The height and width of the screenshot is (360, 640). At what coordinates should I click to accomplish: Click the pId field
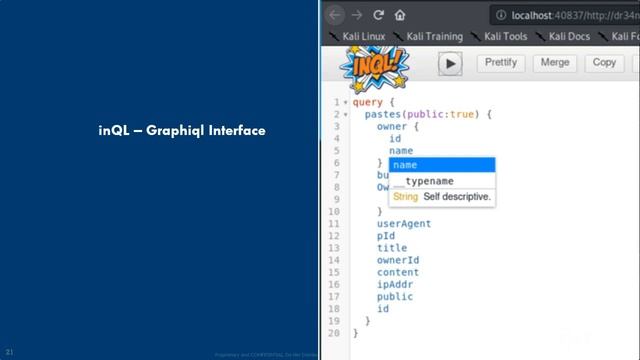pyautogui.click(x=386, y=236)
